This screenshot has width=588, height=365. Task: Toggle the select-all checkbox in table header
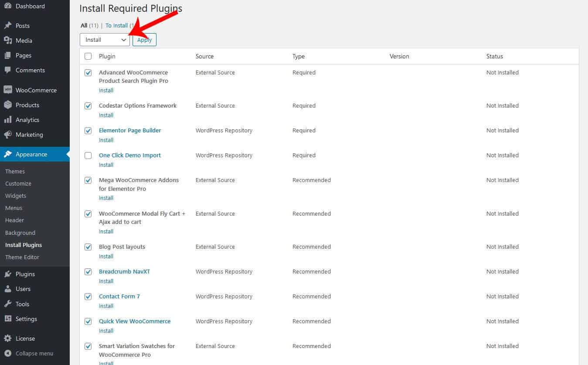[x=88, y=56]
